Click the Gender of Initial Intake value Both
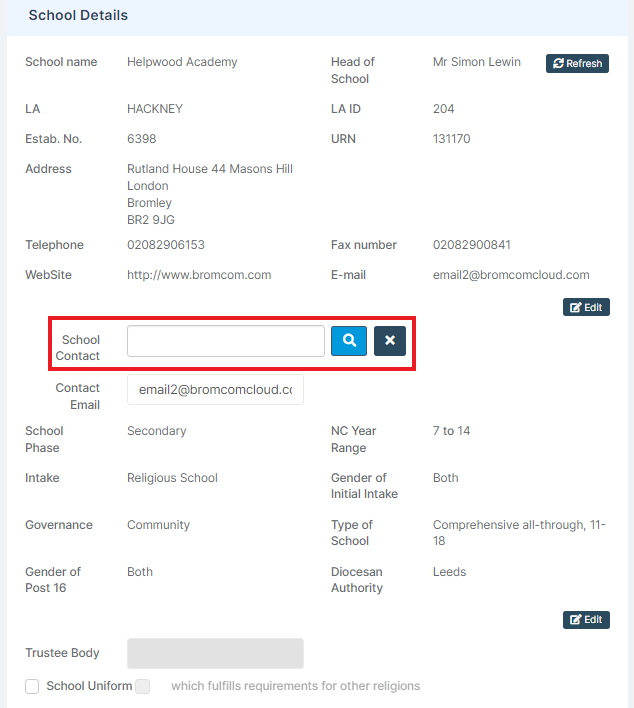Screen dimensions: 634x708 tap(446, 478)
